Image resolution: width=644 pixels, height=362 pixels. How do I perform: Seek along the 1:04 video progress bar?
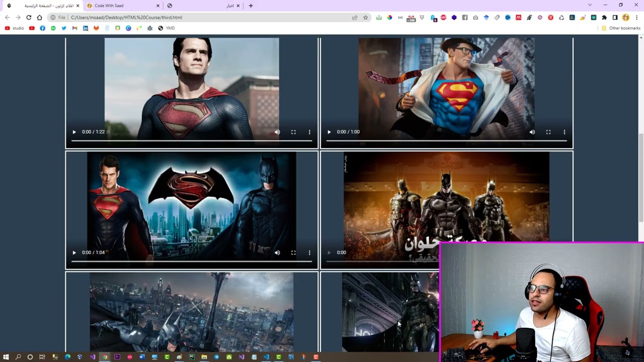[x=192, y=261]
